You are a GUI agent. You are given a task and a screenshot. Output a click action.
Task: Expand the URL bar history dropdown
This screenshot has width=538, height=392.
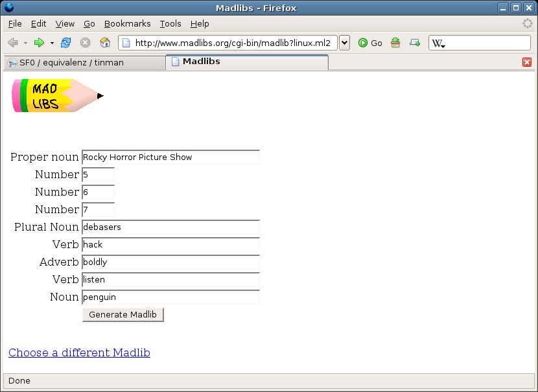click(344, 43)
